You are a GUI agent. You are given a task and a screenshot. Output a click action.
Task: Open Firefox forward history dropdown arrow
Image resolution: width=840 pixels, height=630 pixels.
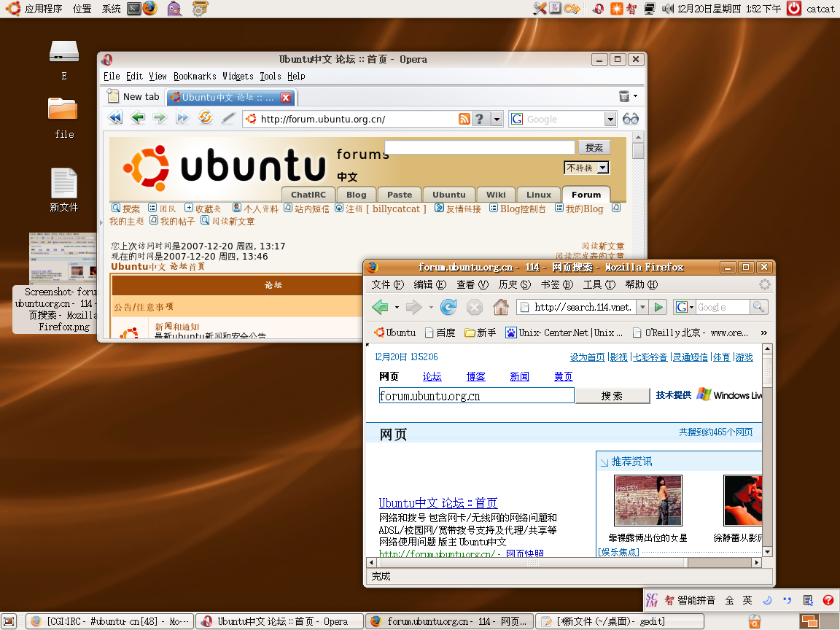(x=431, y=308)
